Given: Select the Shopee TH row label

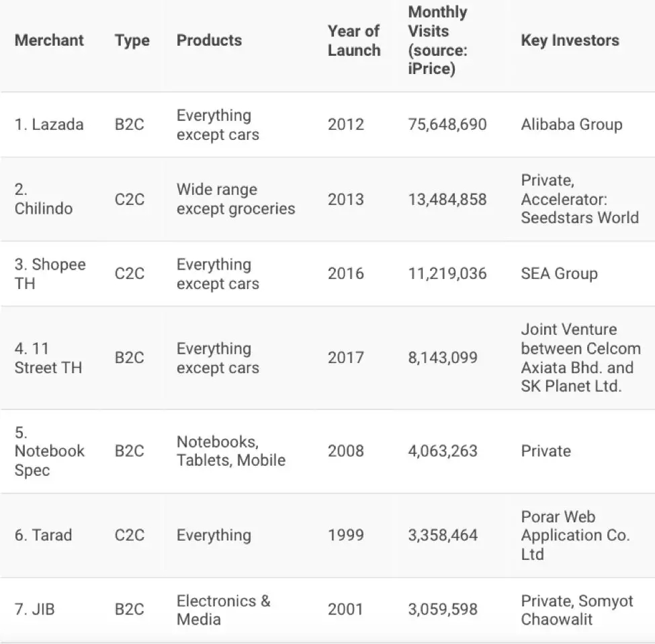Looking at the screenshot, I should pos(50,274).
